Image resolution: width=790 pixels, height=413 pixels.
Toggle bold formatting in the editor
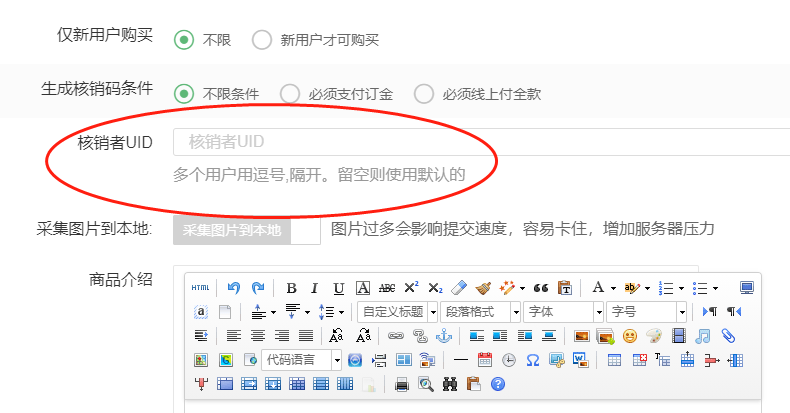[291, 288]
